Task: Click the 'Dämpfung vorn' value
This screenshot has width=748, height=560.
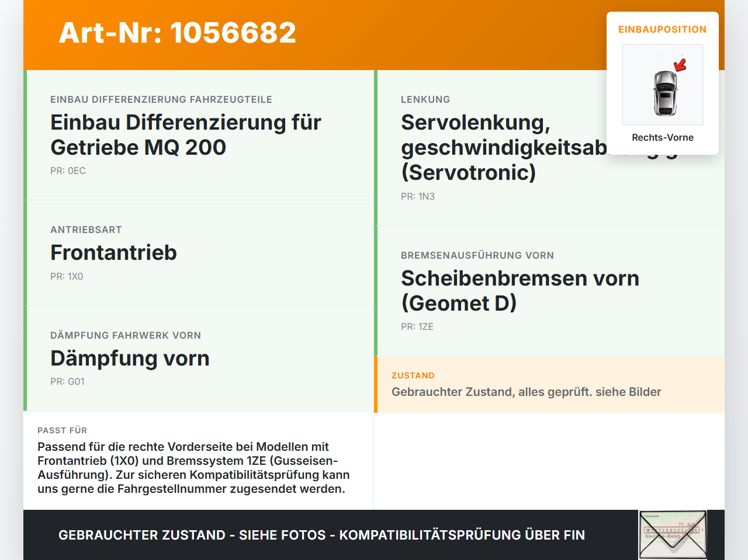Action: click(130, 358)
